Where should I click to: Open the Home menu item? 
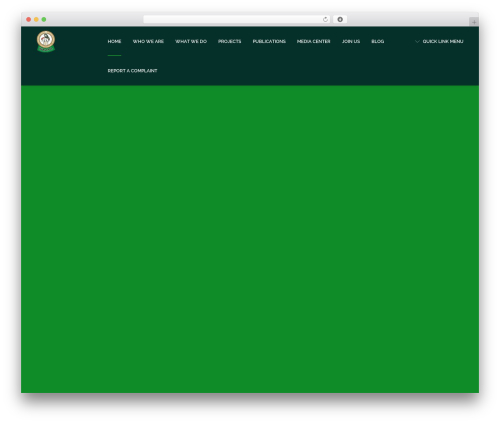point(114,41)
